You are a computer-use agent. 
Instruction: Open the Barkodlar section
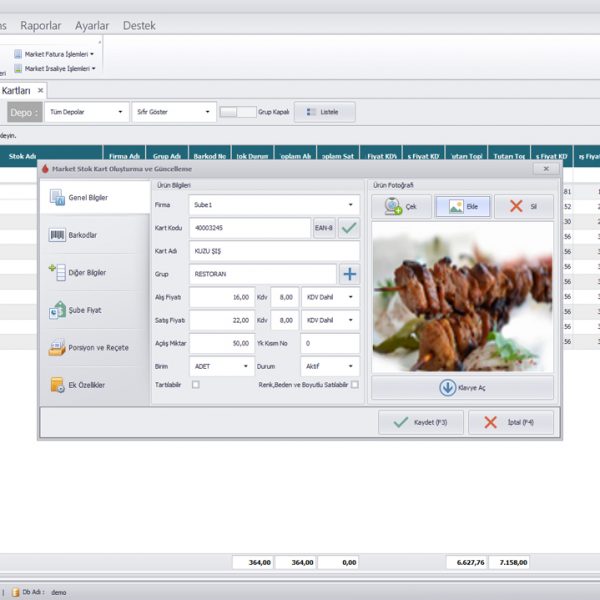[x=95, y=235]
